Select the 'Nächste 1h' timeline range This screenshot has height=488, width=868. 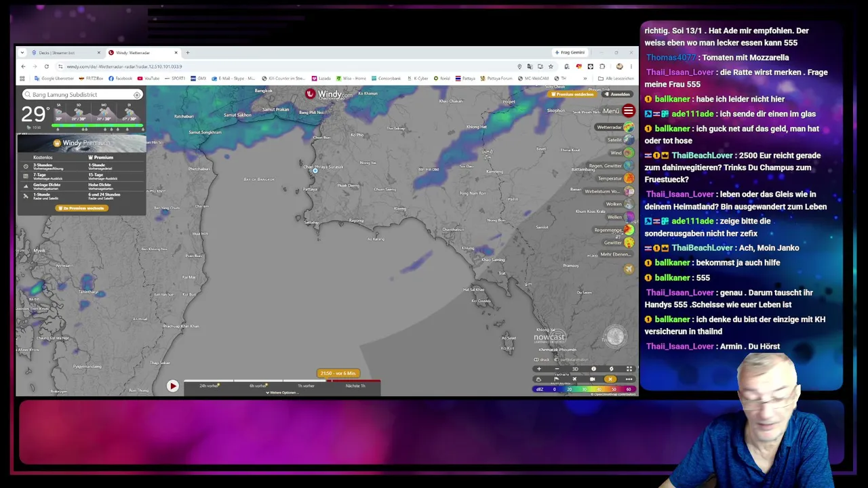(x=355, y=386)
